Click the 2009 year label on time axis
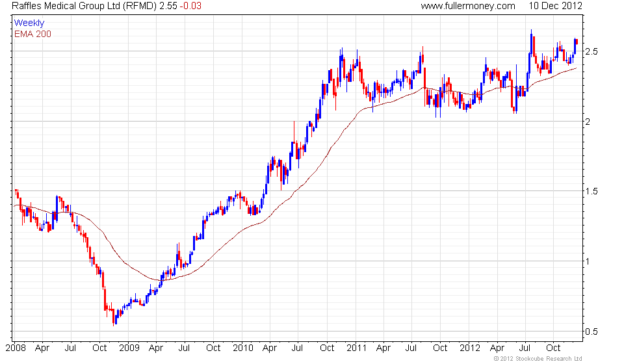Viewport: 637px width, 364px height. pyautogui.click(x=129, y=348)
